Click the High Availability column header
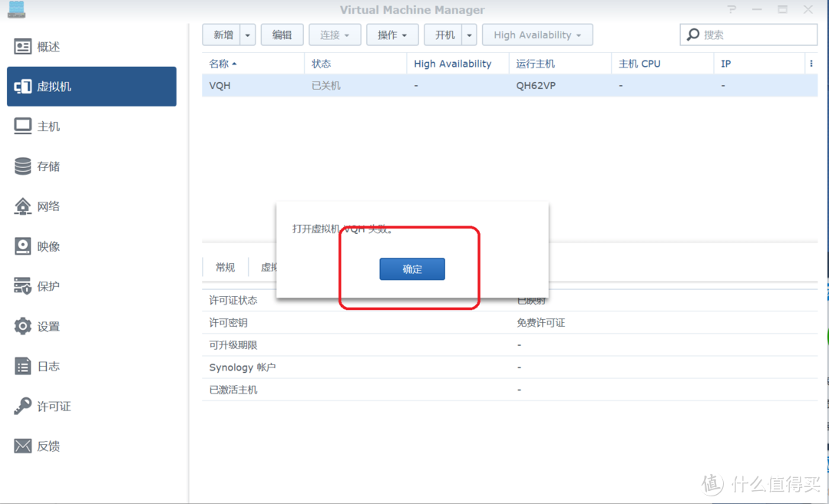This screenshot has height=504, width=829. 457,64
